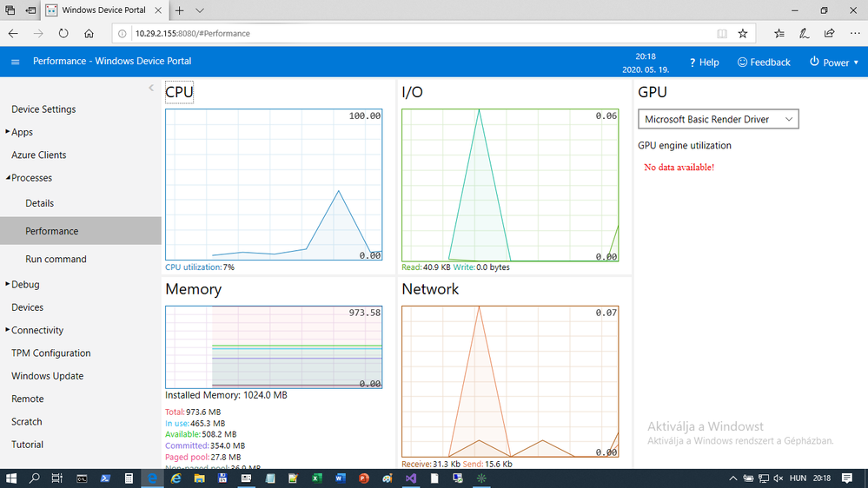Open Device Settings page

coord(43,109)
